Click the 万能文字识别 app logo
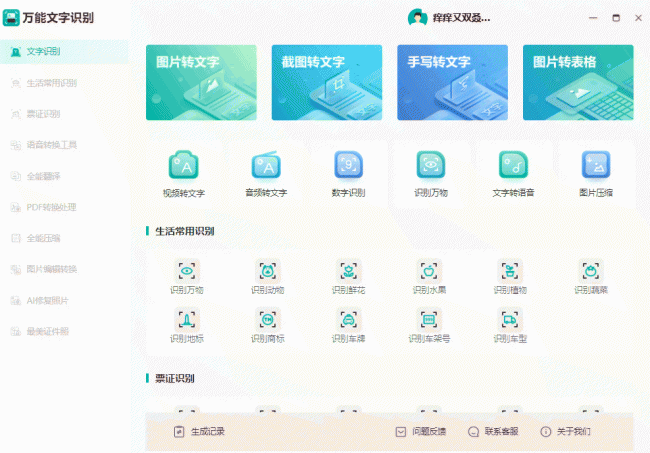Image resolution: width=650 pixels, height=453 pixels. click(11, 18)
